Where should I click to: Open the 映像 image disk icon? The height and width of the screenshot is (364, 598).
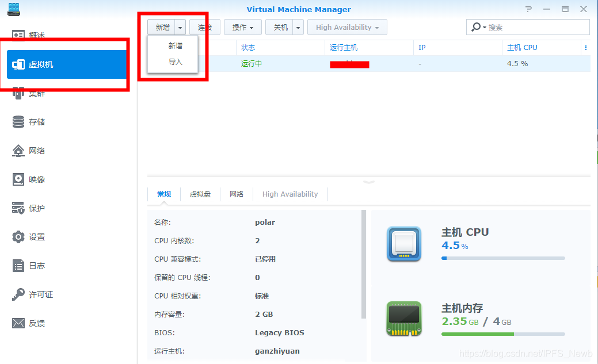pos(18,179)
